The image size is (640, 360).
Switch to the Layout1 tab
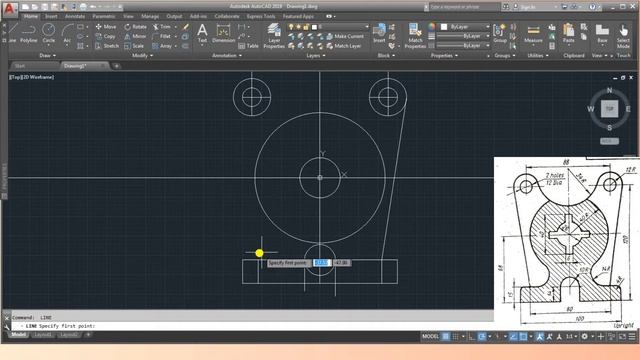(43, 335)
